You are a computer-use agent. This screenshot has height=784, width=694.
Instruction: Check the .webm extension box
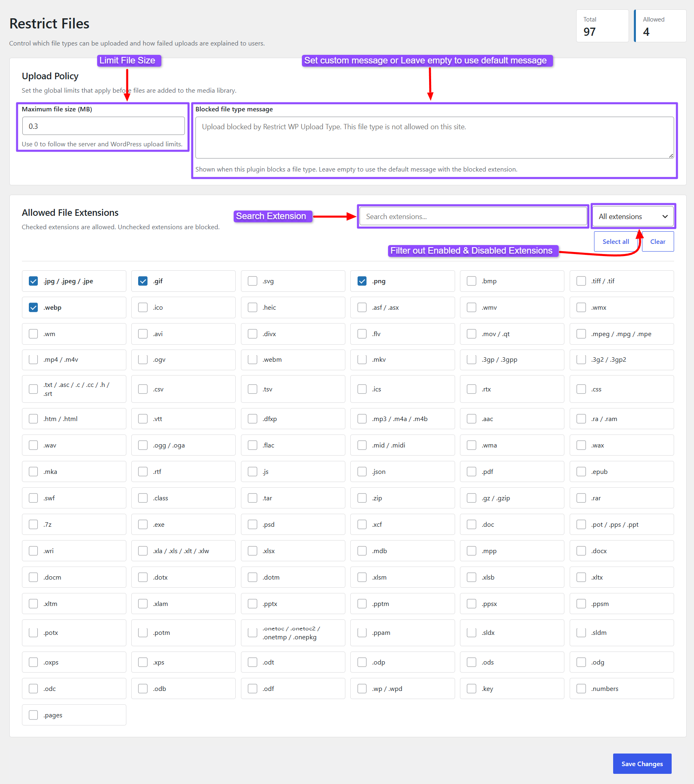click(x=252, y=360)
